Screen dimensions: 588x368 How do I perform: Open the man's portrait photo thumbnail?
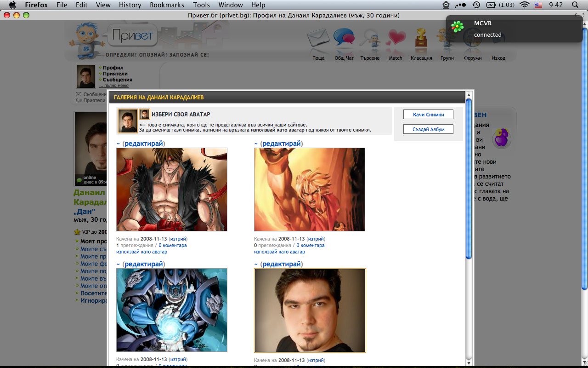310,310
